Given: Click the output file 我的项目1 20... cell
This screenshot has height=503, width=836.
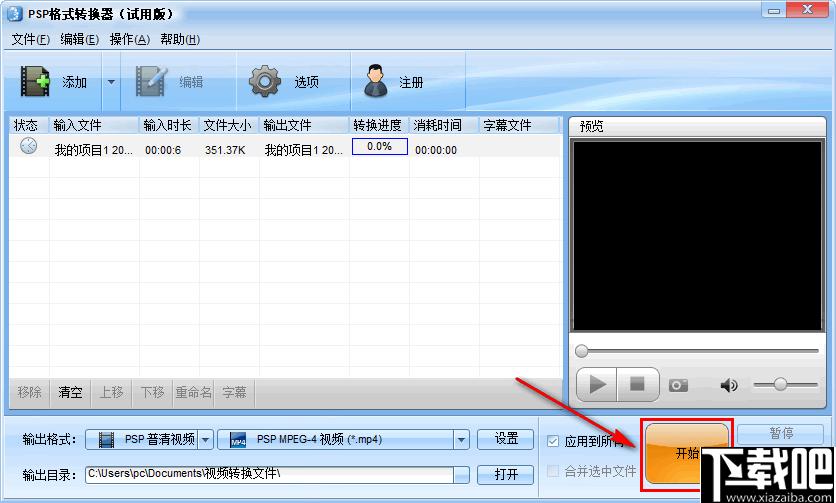Looking at the screenshot, I should tap(304, 150).
